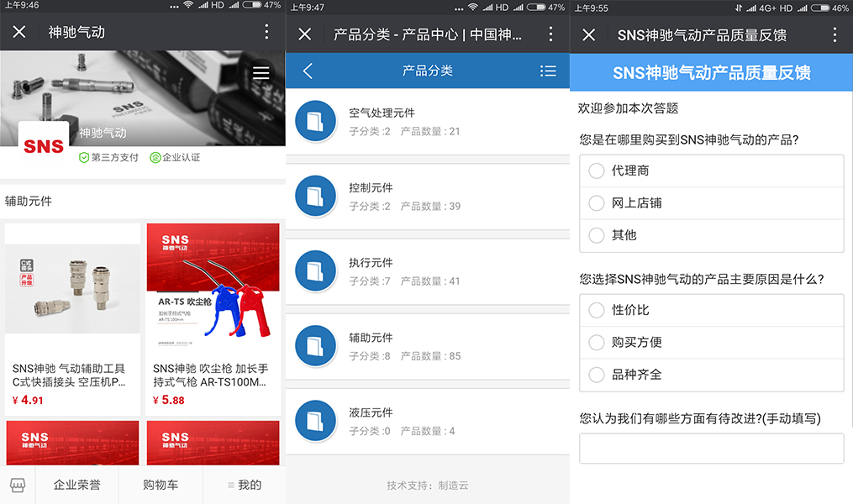Open the SNS神驰 气动辅助工具 product title
Screen dimensions: 853x504
[69, 375]
